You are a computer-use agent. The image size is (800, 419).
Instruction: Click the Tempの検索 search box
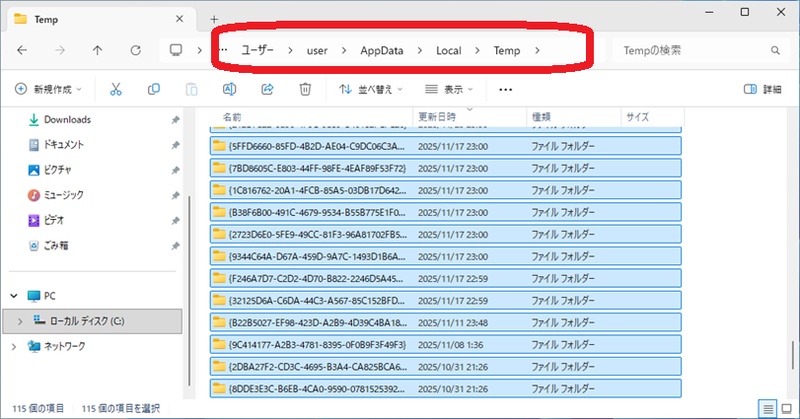[690, 50]
